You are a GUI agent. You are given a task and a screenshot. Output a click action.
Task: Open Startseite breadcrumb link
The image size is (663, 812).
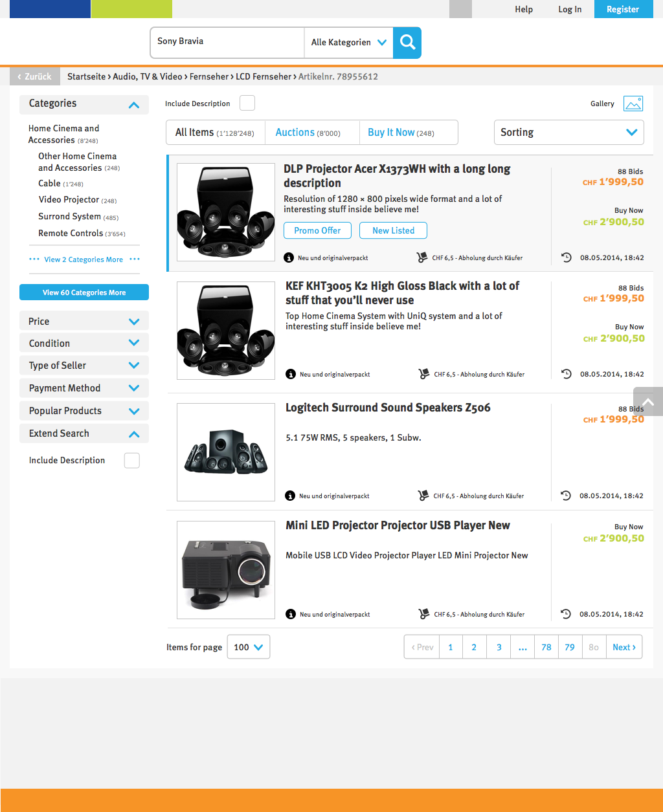point(86,76)
